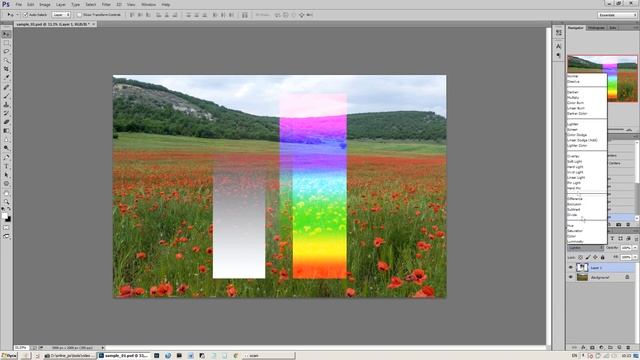Click the EN language indicator in tray
This screenshot has width=640, height=360.
tap(575, 356)
